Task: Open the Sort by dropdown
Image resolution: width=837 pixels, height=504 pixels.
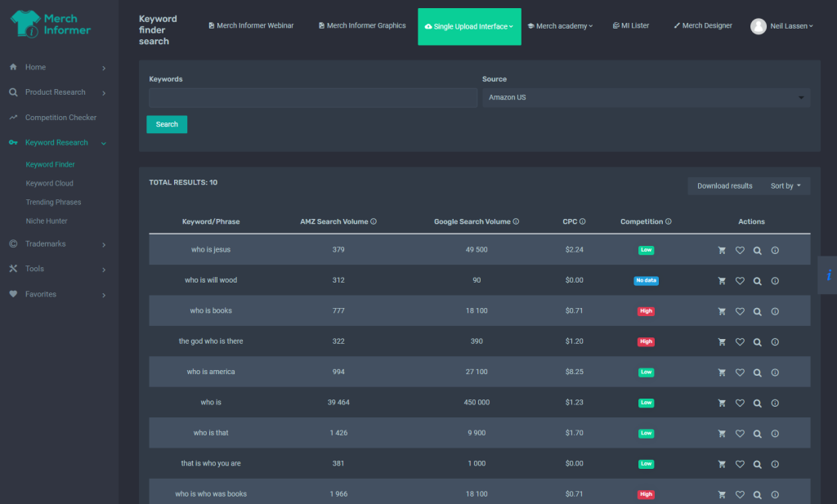Action: point(786,185)
